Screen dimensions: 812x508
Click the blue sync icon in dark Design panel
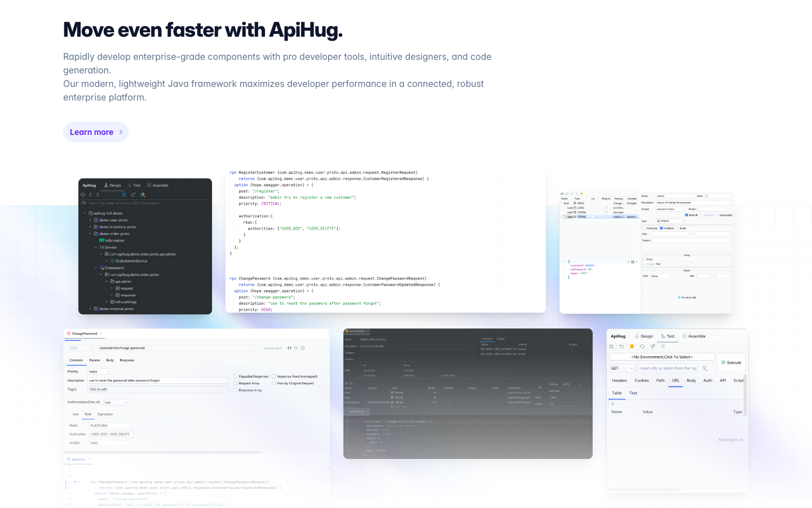point(123,195)
